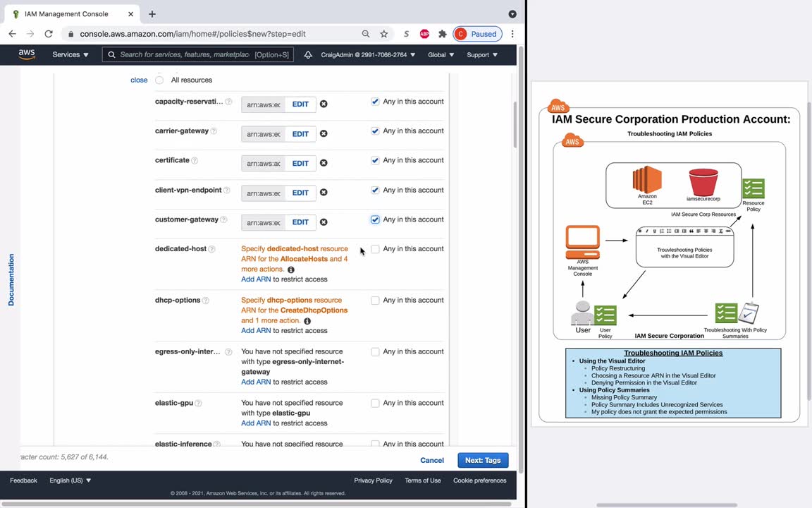The width and height of the screenshot is (812, 508).
Task: Open the Chrome three-dot menu
Action: click(x=512, y=34)
